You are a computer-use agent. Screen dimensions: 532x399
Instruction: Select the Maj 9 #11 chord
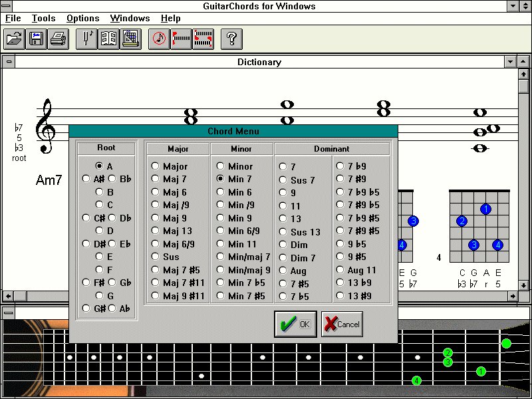click(x=178, y=296)
